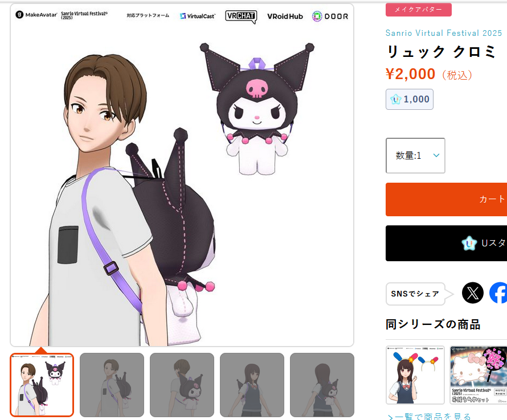The height and width of the screenshot is (420, 507).
Task: Select fifth thumbnail with female avatar back view
Action: click(x=322, y=385)
